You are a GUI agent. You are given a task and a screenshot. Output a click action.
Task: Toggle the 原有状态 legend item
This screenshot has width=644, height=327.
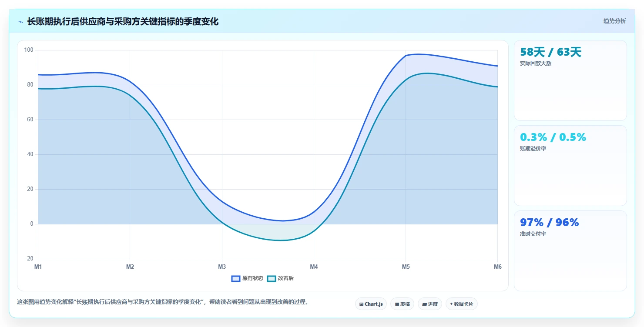coord(247,278)
